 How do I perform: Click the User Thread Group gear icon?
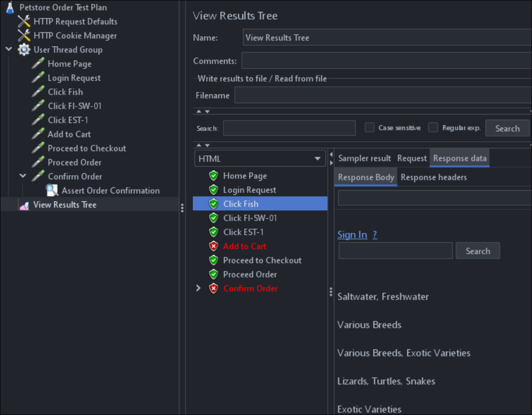[x=23, y=49]
